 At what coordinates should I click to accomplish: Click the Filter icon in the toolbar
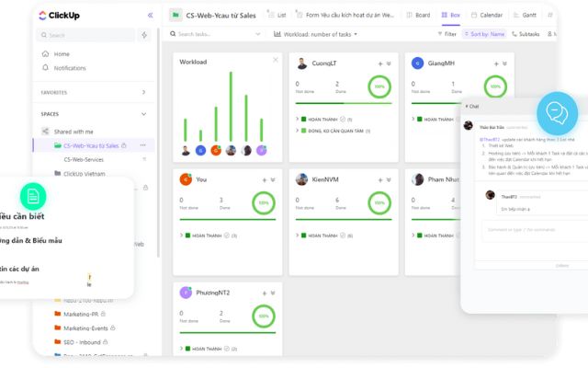tap(447, 34)
